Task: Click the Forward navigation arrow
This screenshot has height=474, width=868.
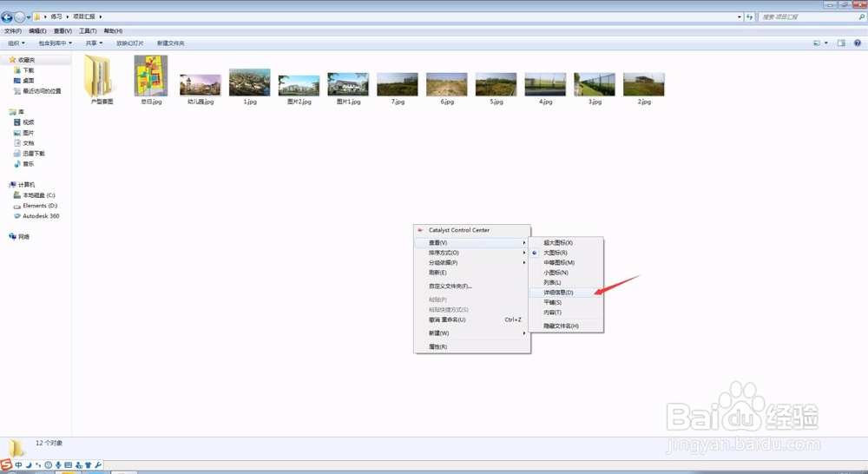Action: 19,17
